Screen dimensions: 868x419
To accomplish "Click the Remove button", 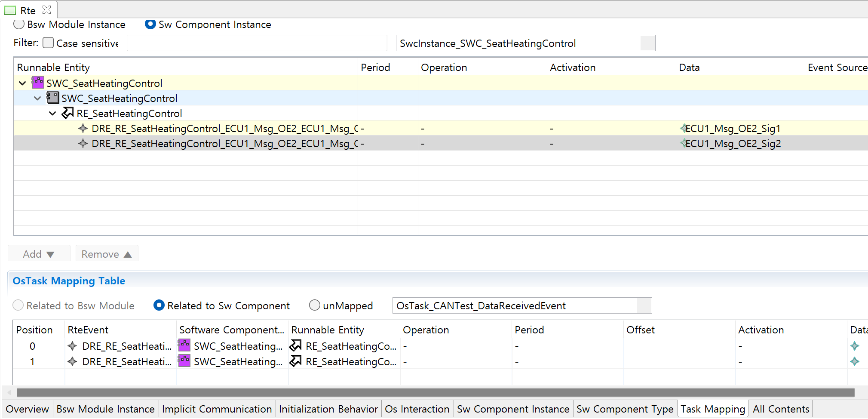I will coord(107,254).
